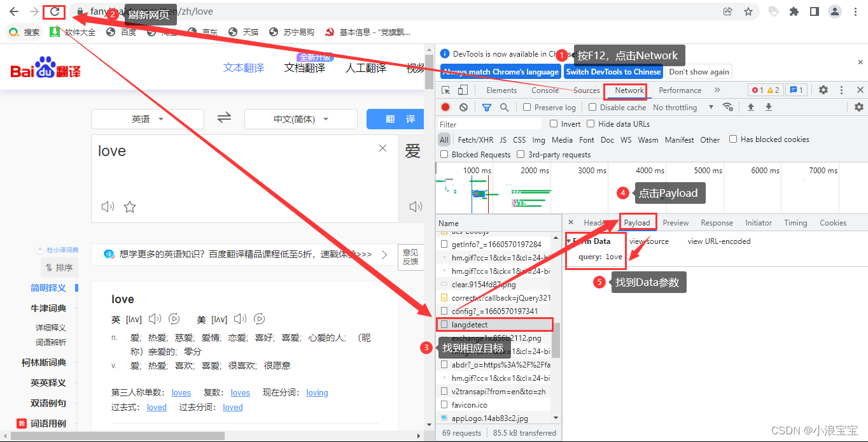Play the translated text speaker icon

pos(416,206)
